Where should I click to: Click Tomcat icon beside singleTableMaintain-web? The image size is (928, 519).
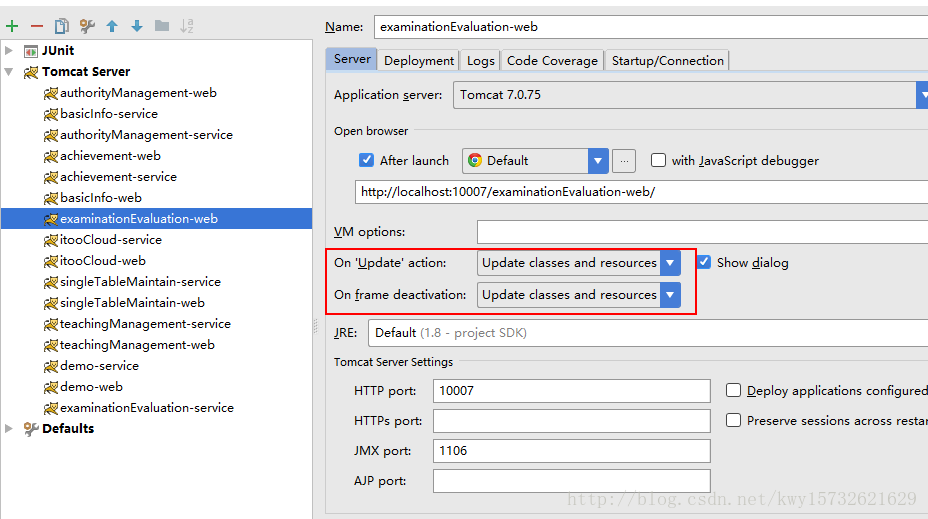51,304
